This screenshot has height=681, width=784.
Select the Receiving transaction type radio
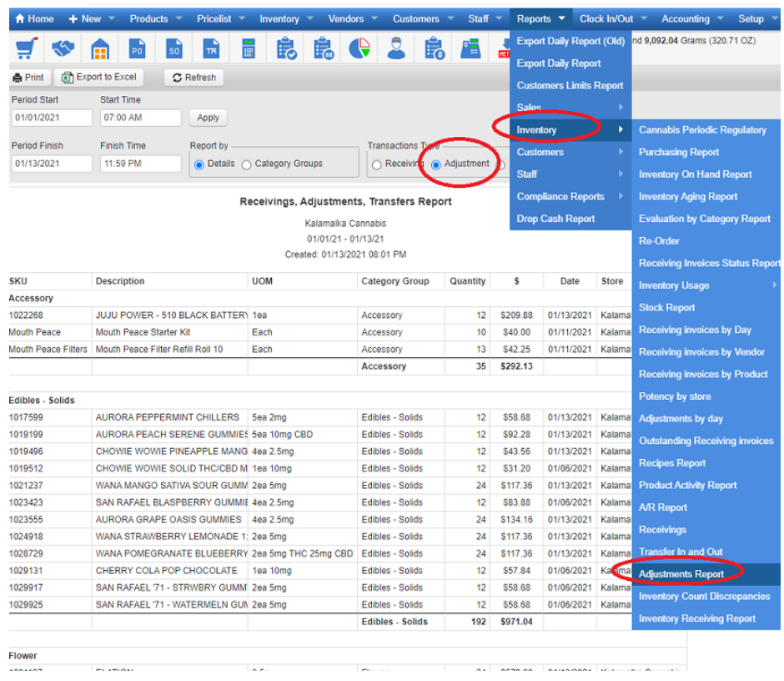click(377, 164)
